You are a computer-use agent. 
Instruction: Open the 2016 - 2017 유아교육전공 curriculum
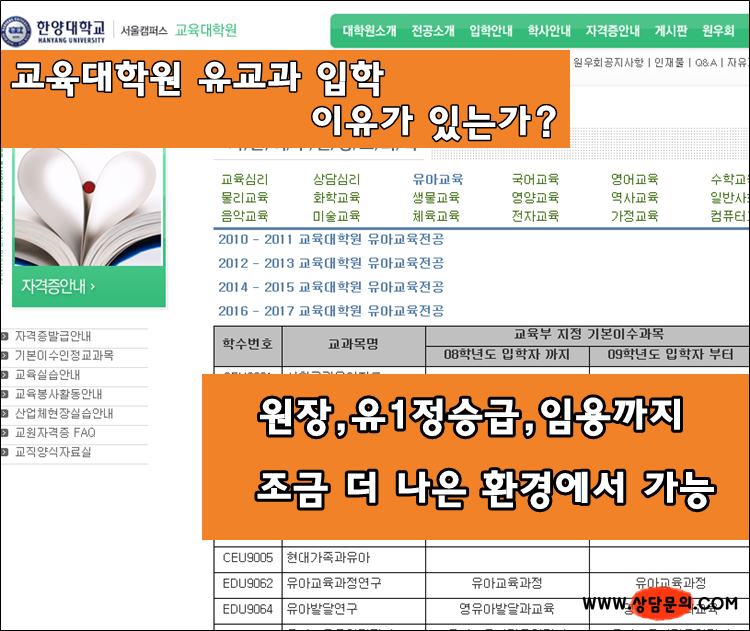click(331, 311)
